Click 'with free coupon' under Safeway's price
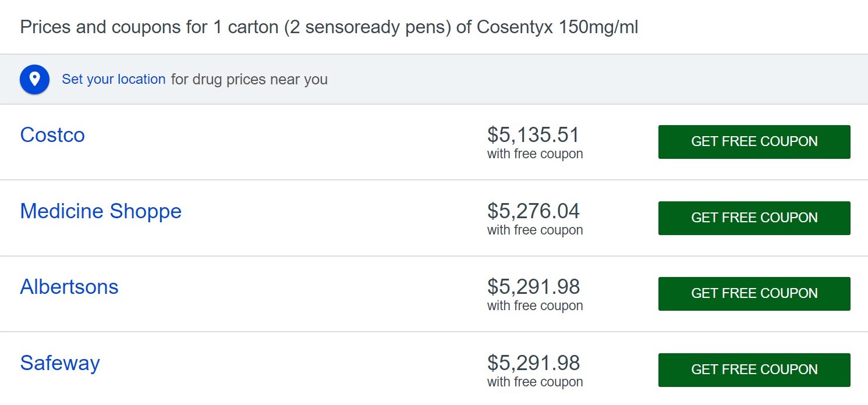Screen dimensions: 868x405 pos(535,382)
